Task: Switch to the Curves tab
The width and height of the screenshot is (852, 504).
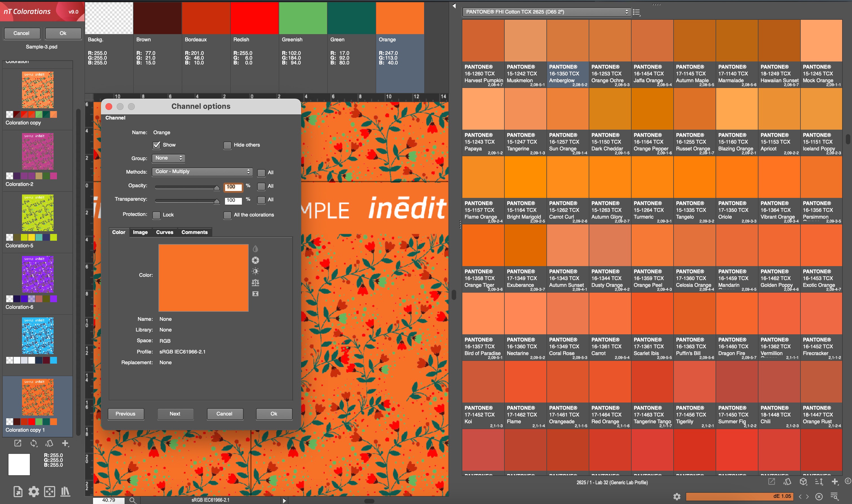Action: (x=164, y=232)
